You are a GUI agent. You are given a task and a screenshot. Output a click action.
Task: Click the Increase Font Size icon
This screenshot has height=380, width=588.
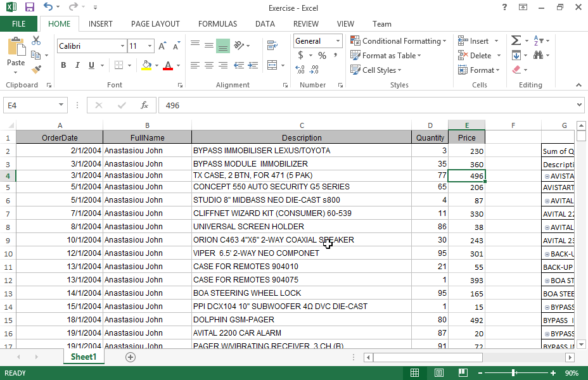163,46
